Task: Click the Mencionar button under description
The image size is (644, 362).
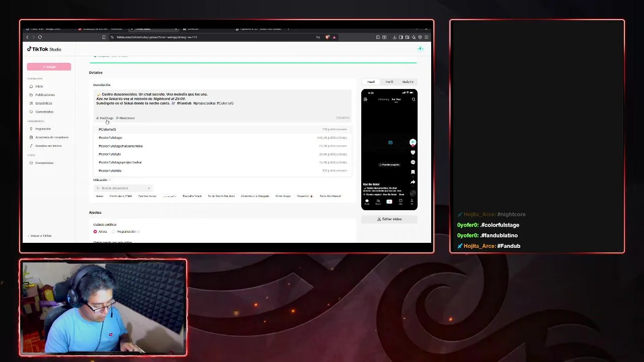Action: pyautogui.click(x=126, y=118)
